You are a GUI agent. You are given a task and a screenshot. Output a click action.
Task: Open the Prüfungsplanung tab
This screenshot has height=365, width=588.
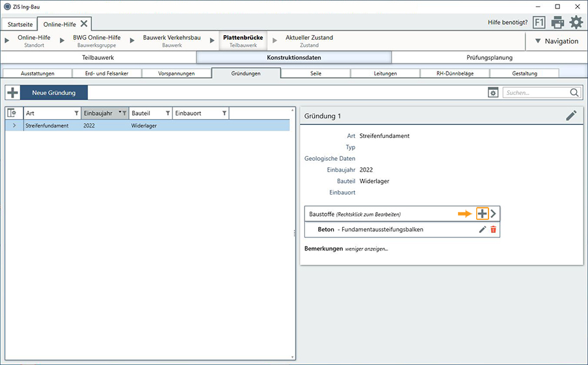[x=489, y=57]
